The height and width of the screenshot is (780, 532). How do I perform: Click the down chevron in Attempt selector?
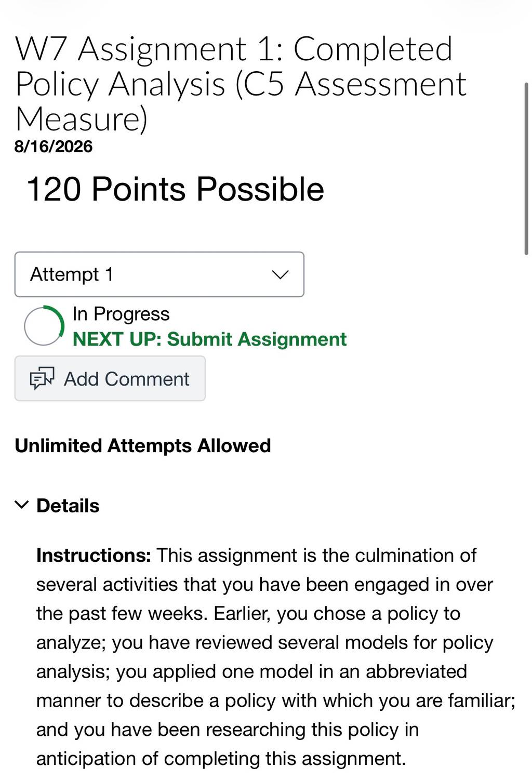click(x=280, y=275)
